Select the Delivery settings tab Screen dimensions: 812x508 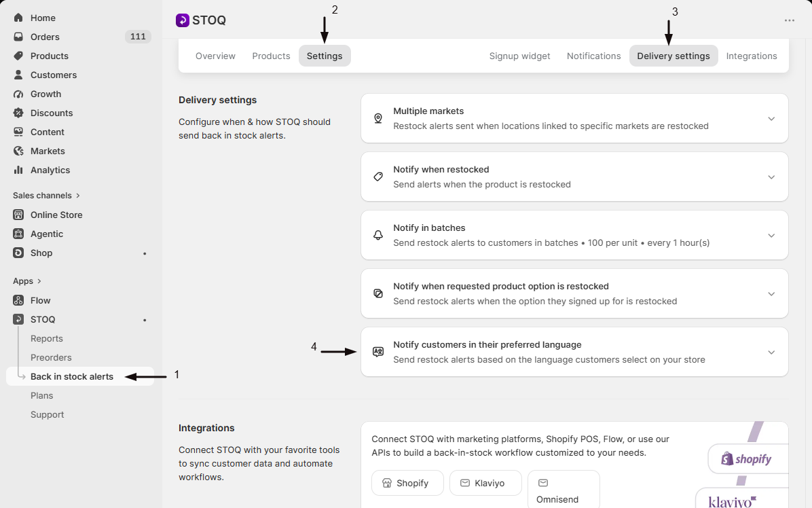(x=673, y=56)
